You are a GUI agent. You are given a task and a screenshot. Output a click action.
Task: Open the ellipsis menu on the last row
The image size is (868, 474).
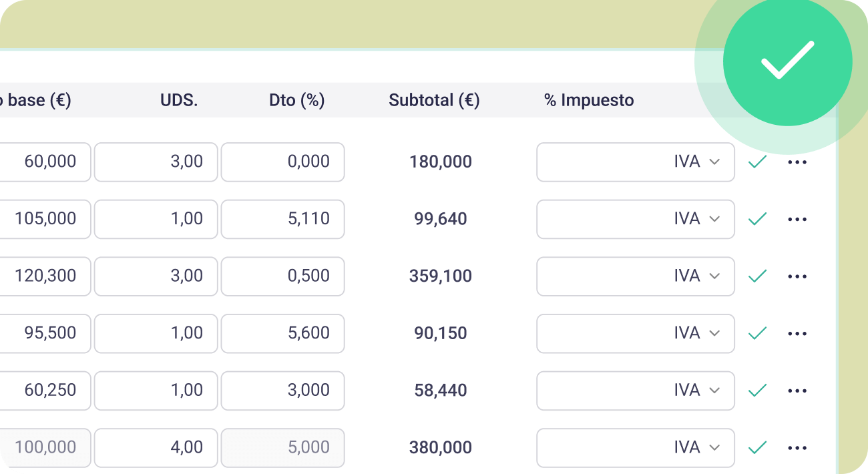point(797,447)
